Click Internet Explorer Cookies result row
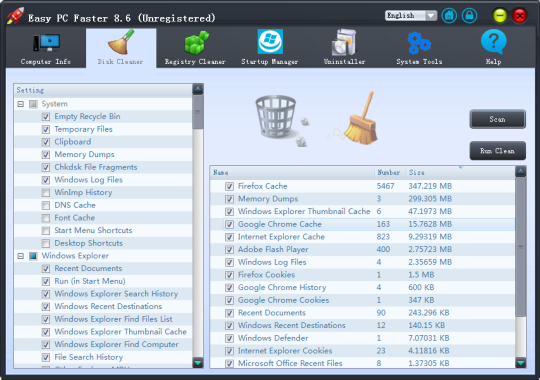Viewport: 540px width, 380px height. pyautogui.click(x=363, y=351)
